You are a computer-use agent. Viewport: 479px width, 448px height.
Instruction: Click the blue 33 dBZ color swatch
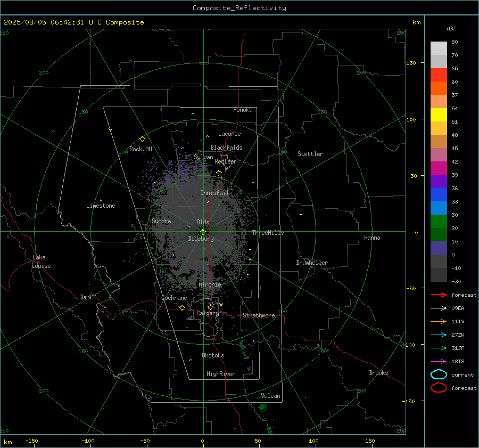pyautogui.click(x=439, y=195)
